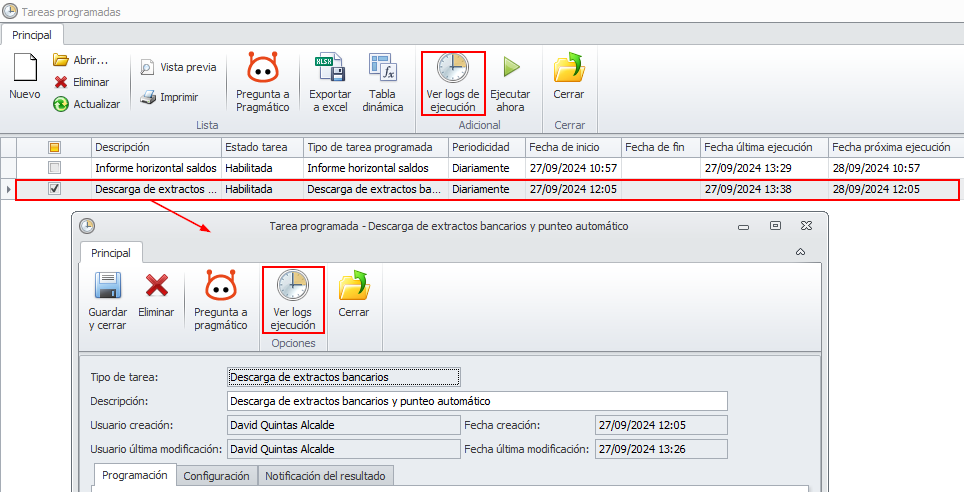Toggle the select-all checkbox in grid header
Image resolution: width=964 pixels, height=492 pixels.
[54, 147]
